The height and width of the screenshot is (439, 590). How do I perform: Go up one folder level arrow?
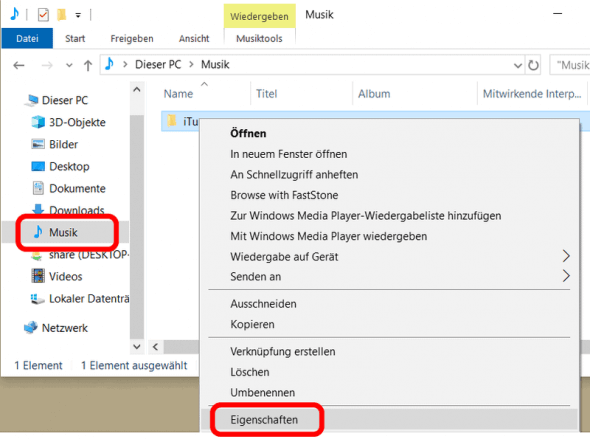(x=88, y=65)
